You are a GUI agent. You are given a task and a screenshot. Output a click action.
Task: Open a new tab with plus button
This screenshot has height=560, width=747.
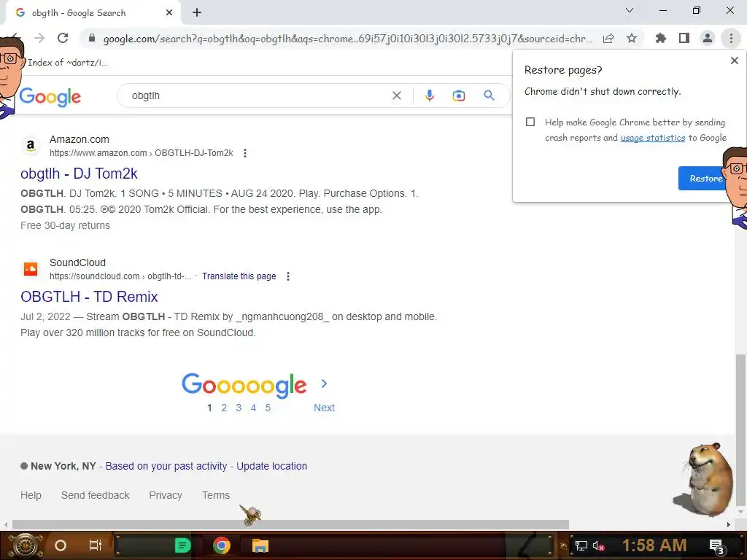pyautogui.click(x=197, y=13)
